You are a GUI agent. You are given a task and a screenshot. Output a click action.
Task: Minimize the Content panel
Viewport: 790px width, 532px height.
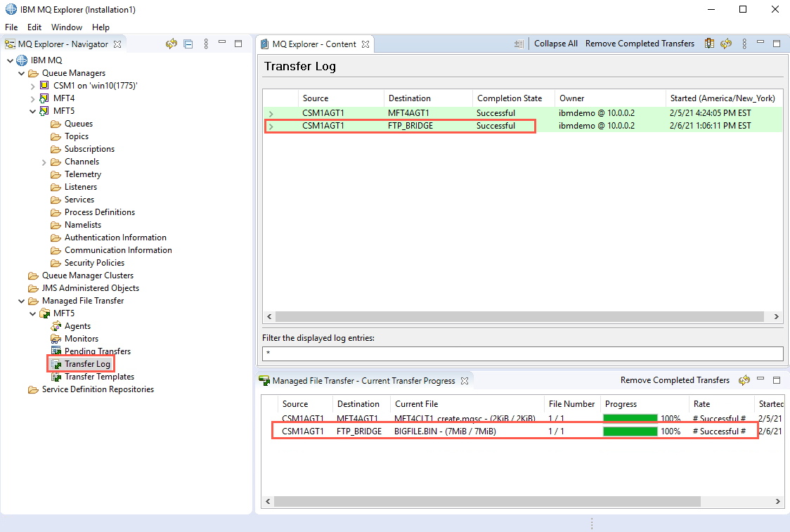coord(760,42)
